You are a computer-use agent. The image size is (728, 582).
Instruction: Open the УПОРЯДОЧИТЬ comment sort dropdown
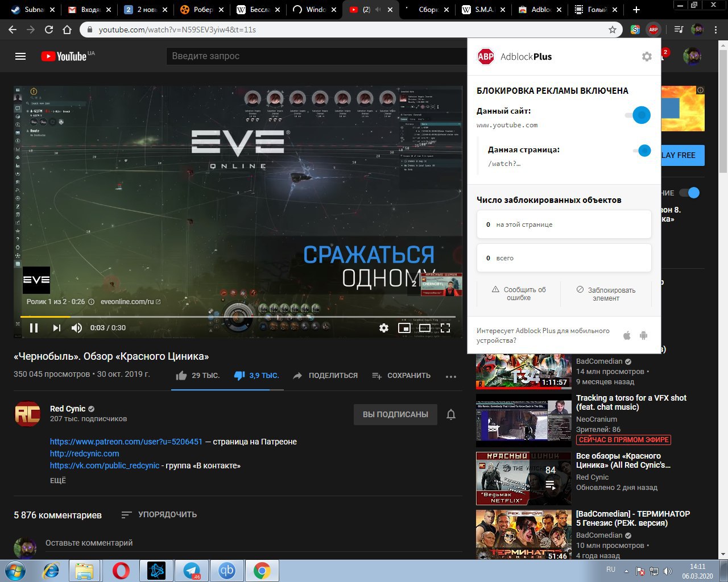tap(159, 514)
